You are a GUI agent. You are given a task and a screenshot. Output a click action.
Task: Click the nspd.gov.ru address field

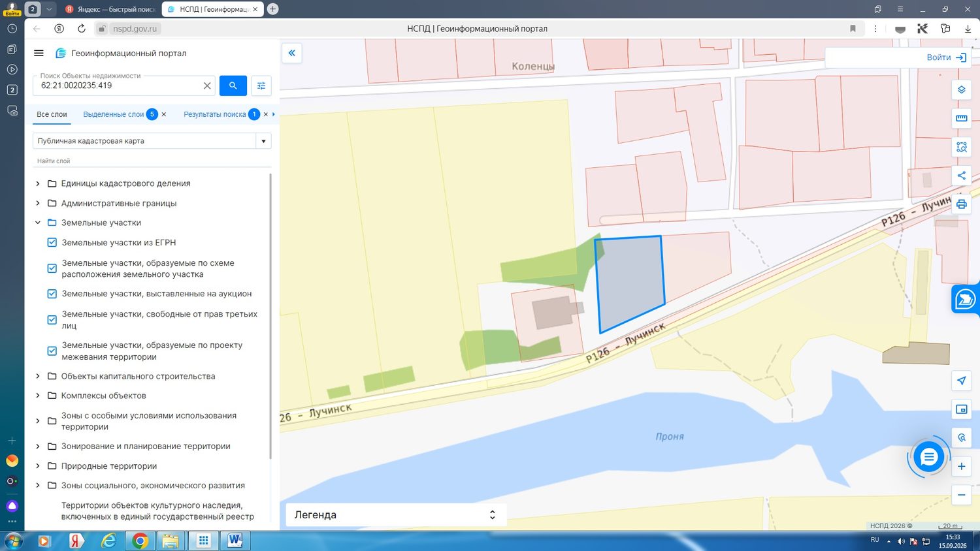[135, 29]
